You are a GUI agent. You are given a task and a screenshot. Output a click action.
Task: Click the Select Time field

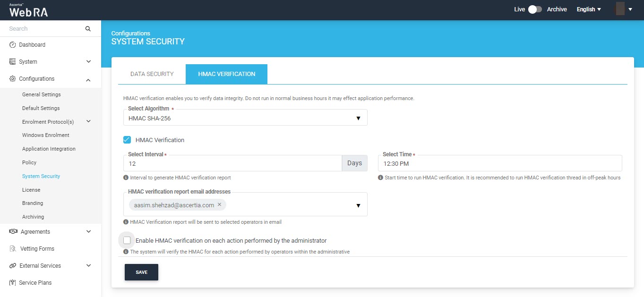pos(500,163)
